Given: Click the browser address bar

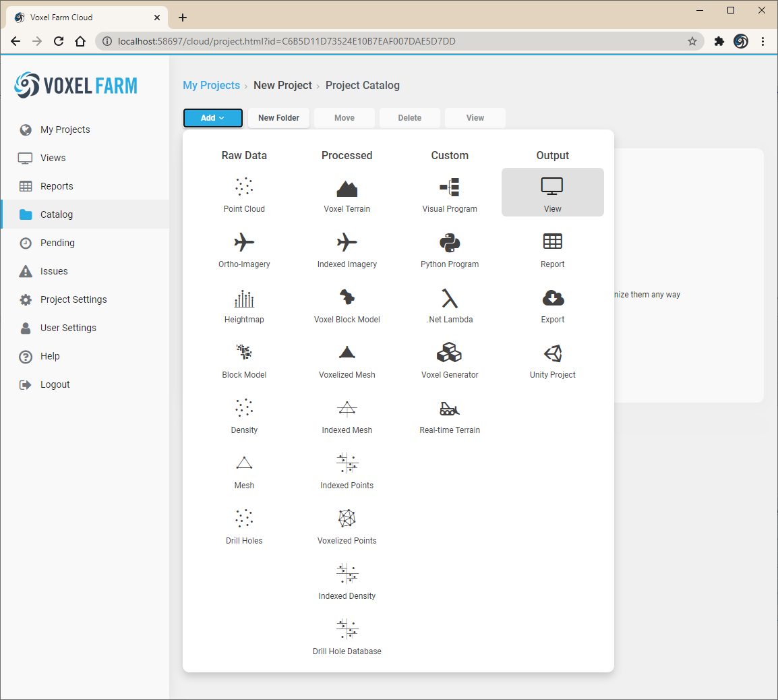Looking at the screenshot, I should 399,41.
